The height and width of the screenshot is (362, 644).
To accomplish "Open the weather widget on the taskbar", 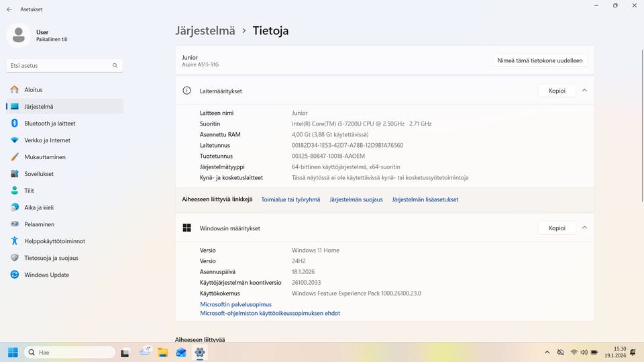I will click(145, 352).
